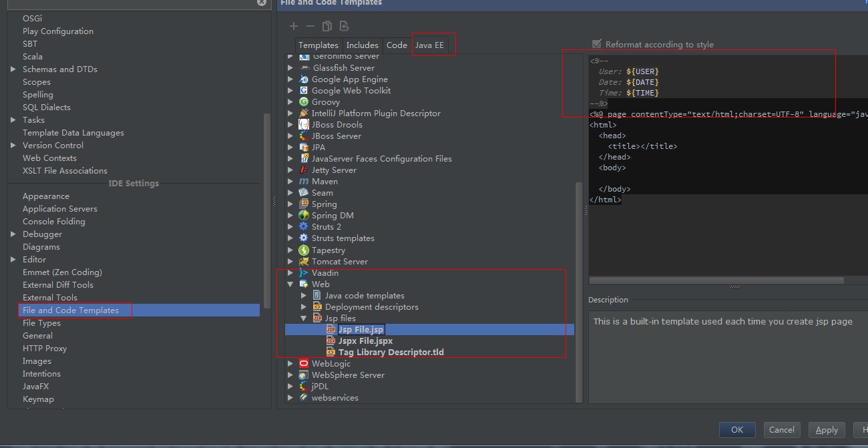Image resolution: width=868 pixels, height=448 pixels.
Task: Open SQL Dialects settings
Action: pyautogui.click(x=47, y=107)
